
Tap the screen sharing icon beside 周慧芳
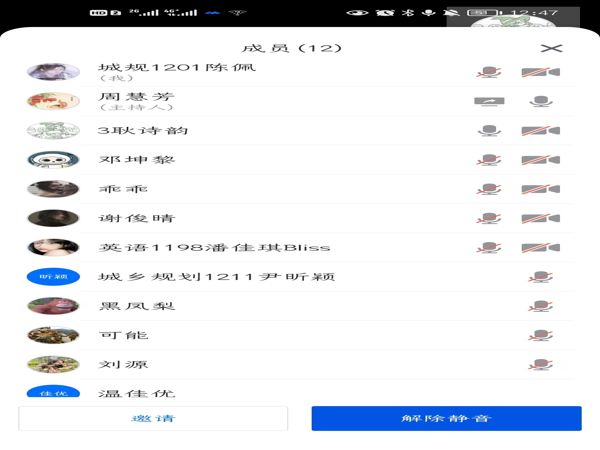pos(489,101)
